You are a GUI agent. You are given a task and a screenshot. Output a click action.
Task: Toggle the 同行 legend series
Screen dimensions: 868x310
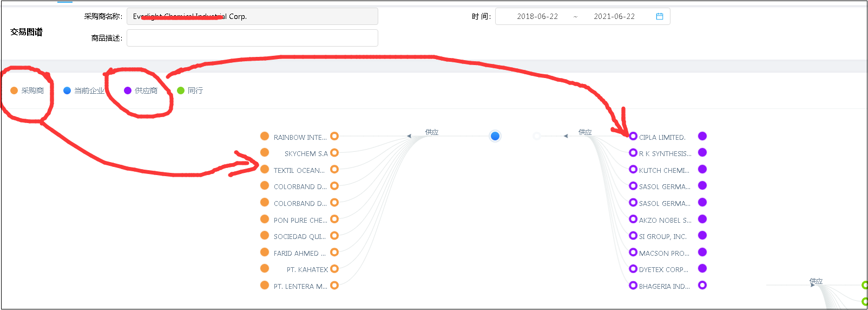click(190, 91)
